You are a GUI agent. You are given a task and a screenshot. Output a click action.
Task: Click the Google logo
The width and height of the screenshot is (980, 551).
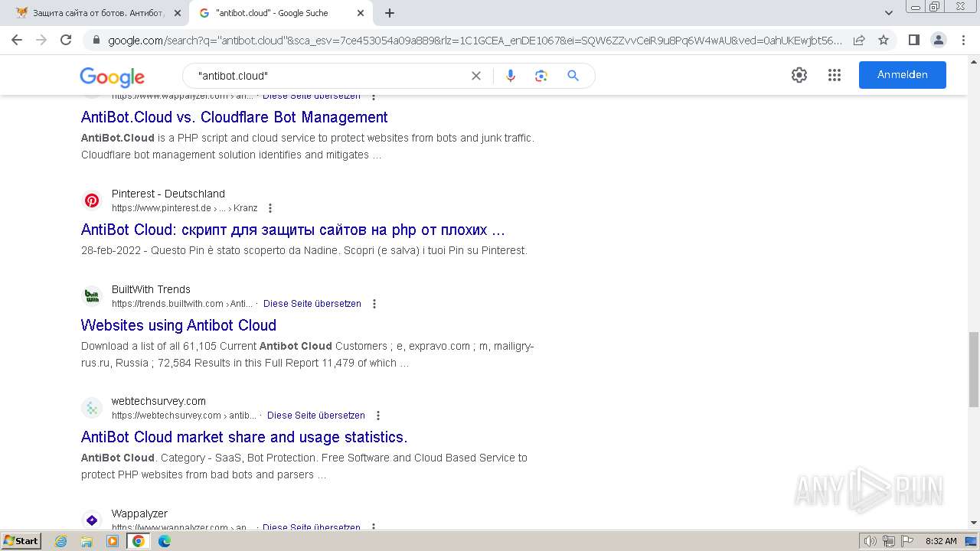(x=112, y=77)
